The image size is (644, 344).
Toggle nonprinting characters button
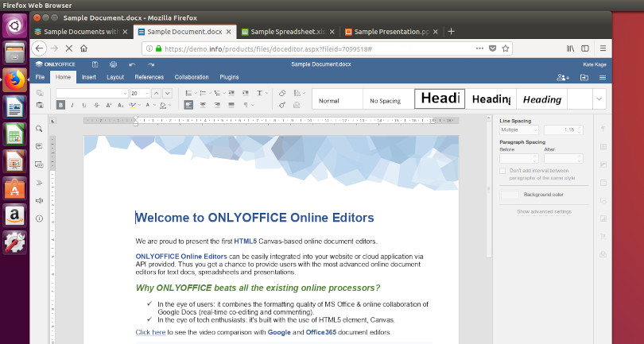246,105
